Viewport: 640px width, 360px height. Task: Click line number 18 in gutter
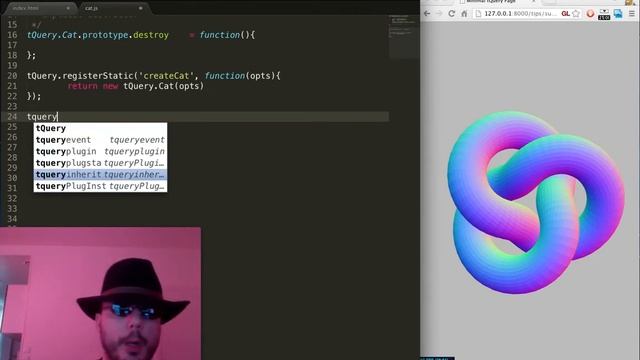12,55
